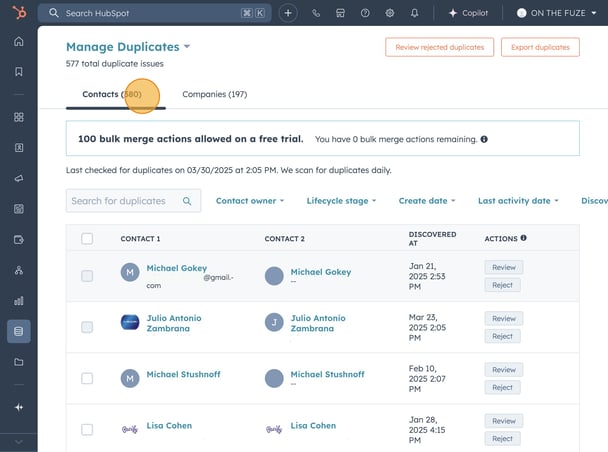Open Michael Stushnoff contact 1 link

(183, 374)
